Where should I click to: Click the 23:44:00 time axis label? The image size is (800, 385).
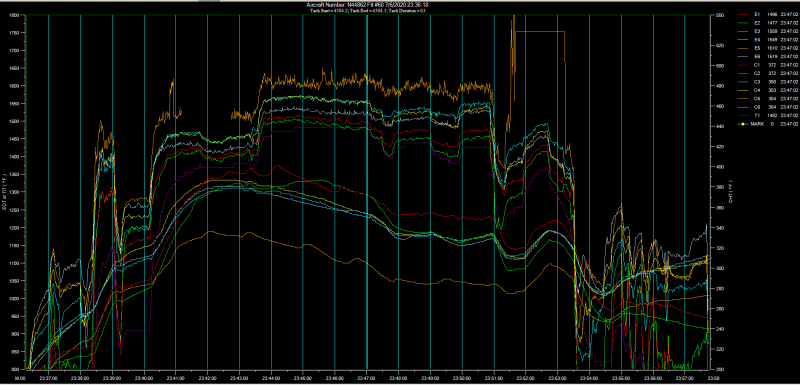(x=271, y=378)
